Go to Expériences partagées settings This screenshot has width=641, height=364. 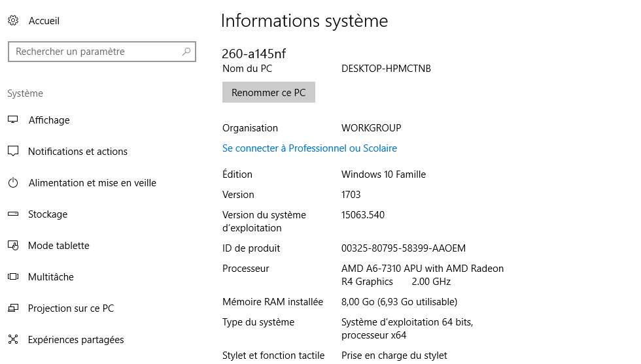tap(76, 340)
